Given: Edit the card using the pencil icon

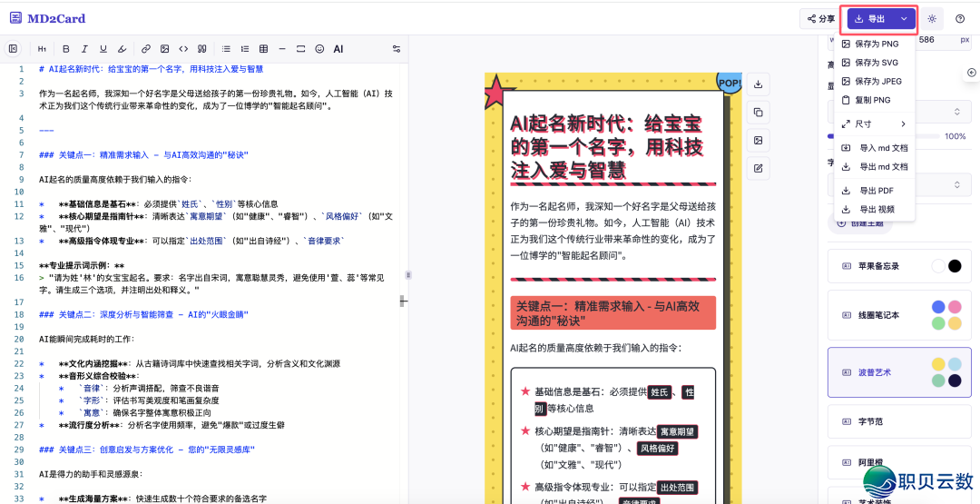Looking at the screenshot, I should tap(758, 168).
